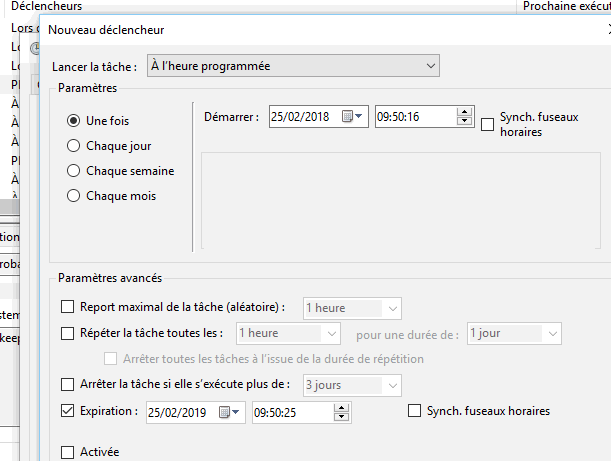Decrease start time with down arrow
This screenshot has height=461, width=611.
click(464, 121)
